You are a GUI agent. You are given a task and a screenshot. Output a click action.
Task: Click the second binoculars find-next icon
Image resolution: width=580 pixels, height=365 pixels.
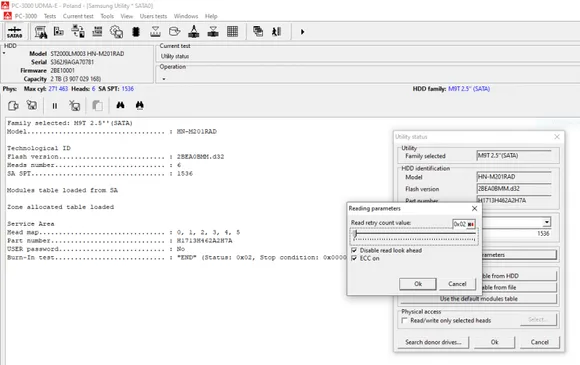[139, 105]
